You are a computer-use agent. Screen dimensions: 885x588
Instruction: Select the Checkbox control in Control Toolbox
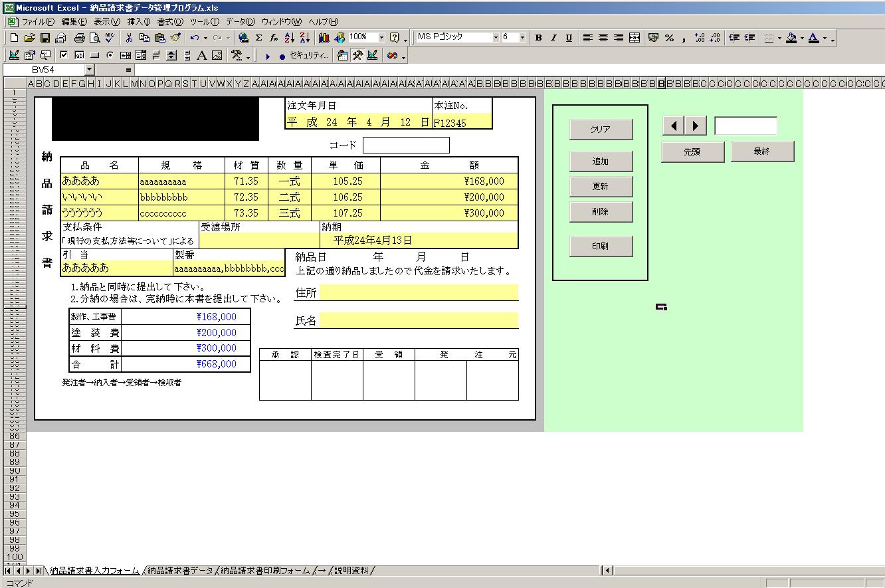tap(64, 56)
